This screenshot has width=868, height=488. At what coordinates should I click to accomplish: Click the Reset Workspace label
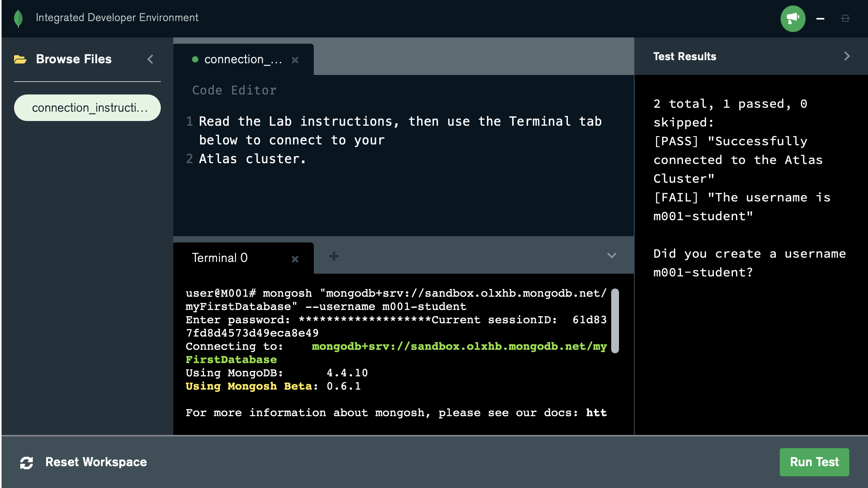point(96,462)
